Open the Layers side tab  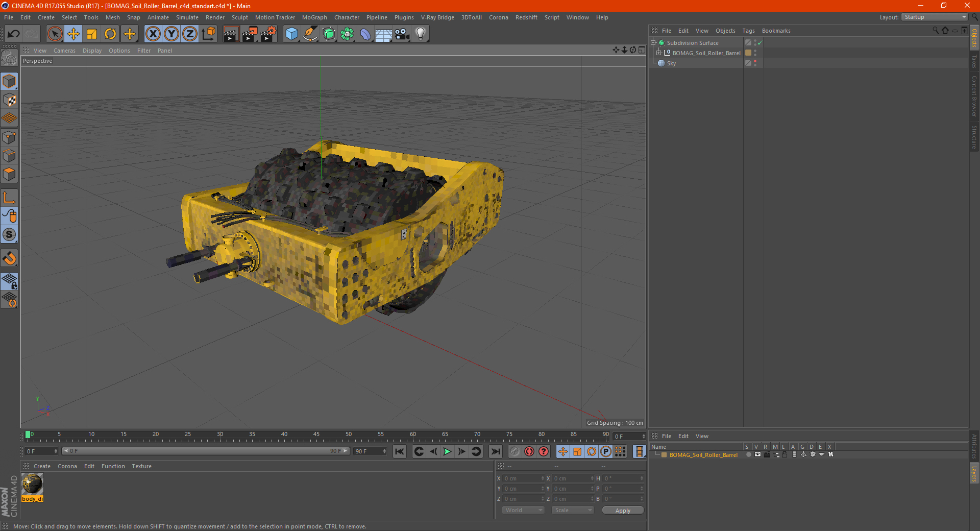click(x=974, y=473)
